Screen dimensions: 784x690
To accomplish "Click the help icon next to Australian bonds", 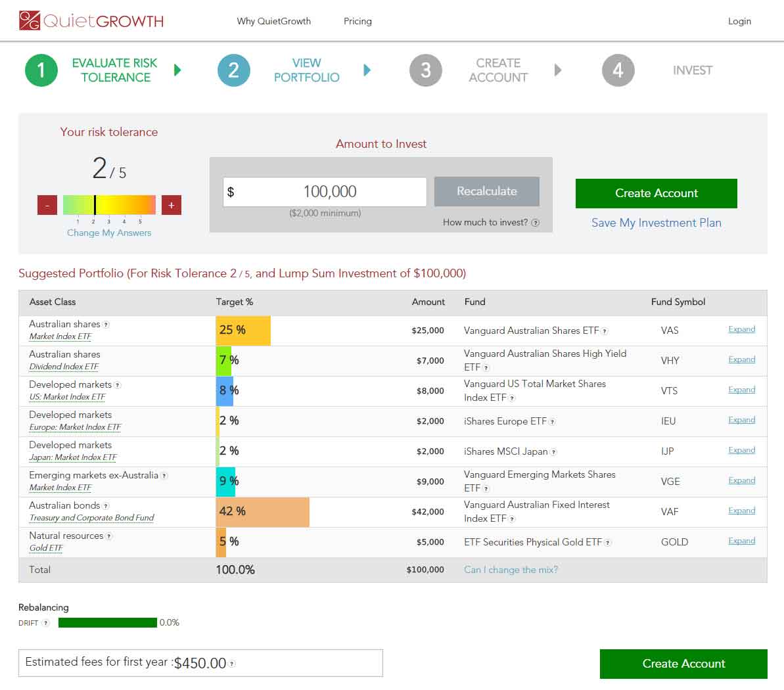I will [107, 505].
